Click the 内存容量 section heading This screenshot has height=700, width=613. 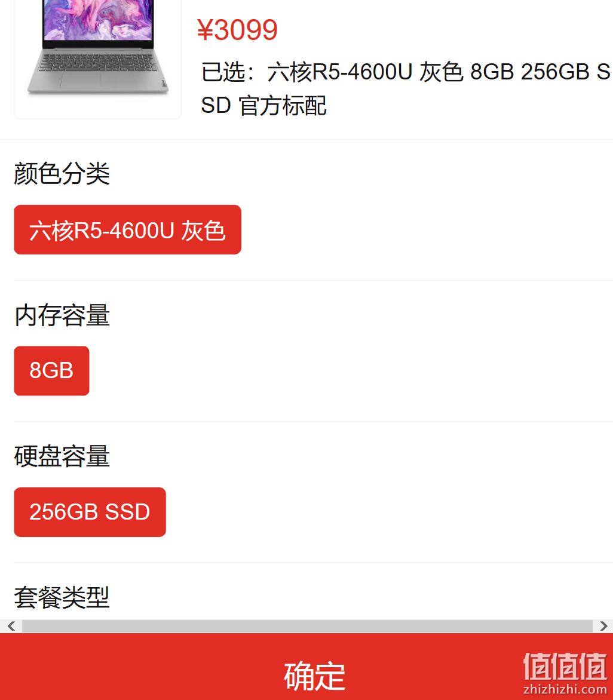[x=62, y=315]
